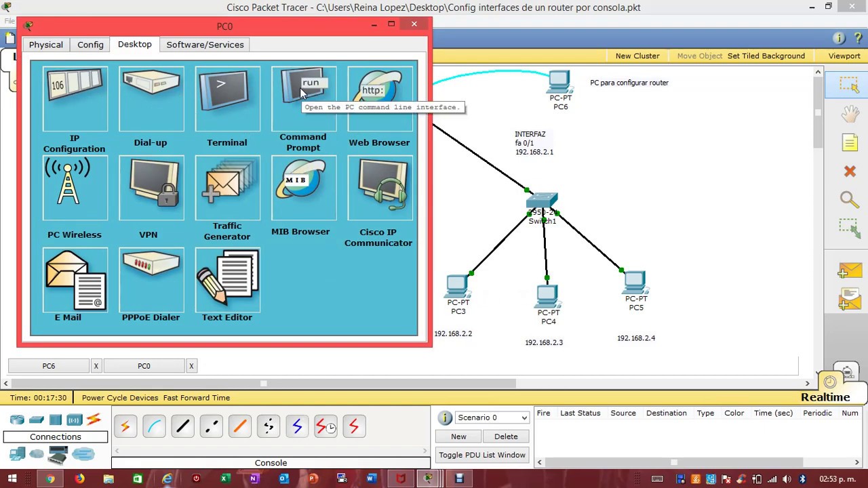Open the scenario info (i) icon
Image resolution: width=868 pixels, height=488 pixels.
pyautogui.click(x=445, y=418)
